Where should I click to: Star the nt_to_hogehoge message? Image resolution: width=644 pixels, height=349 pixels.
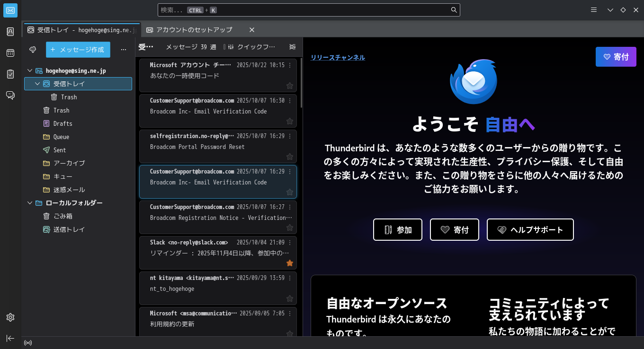(290, 298)
